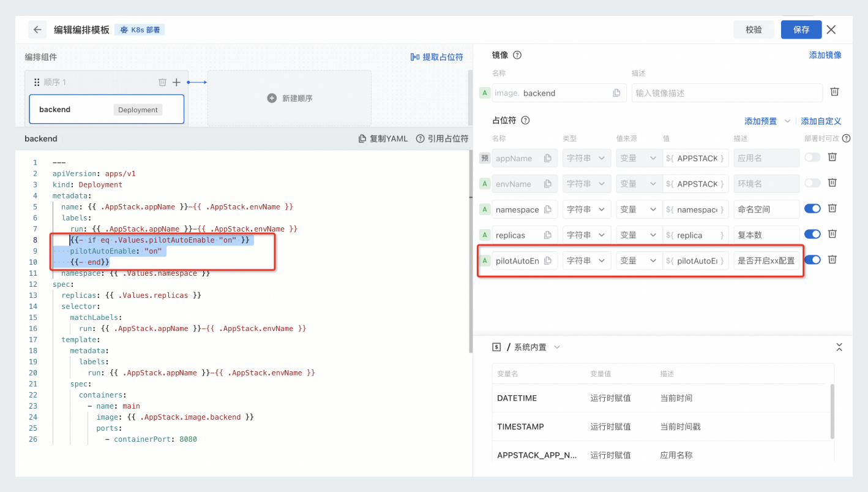Delete sequence 顺序 1 with trash icon
The height and width of the screenshot is (492, 868).
(162, 82)
